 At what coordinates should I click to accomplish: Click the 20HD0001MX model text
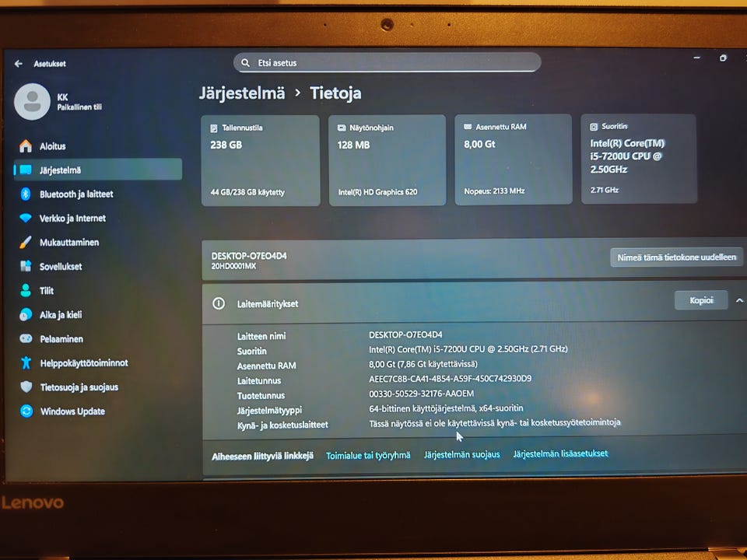click(233, 266)
